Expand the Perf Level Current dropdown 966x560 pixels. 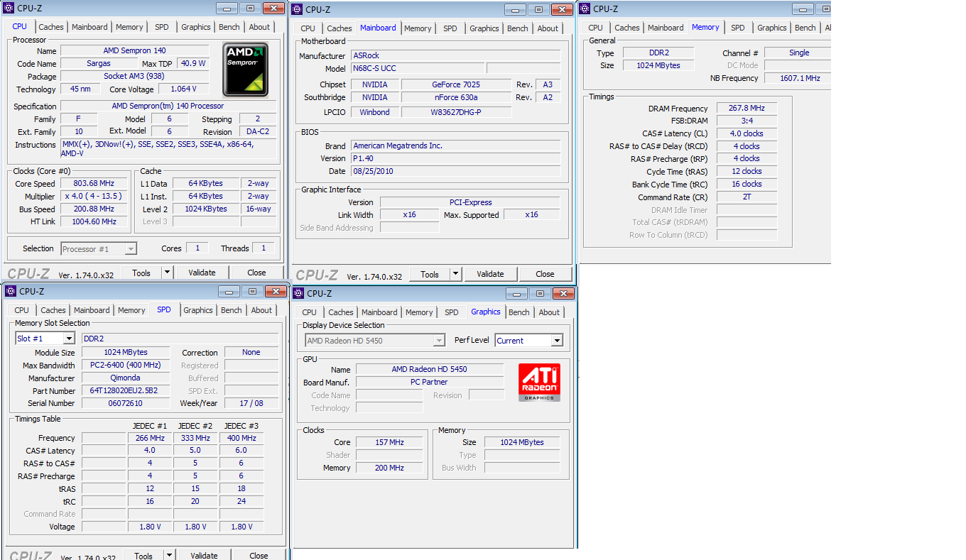pos(556,341)
